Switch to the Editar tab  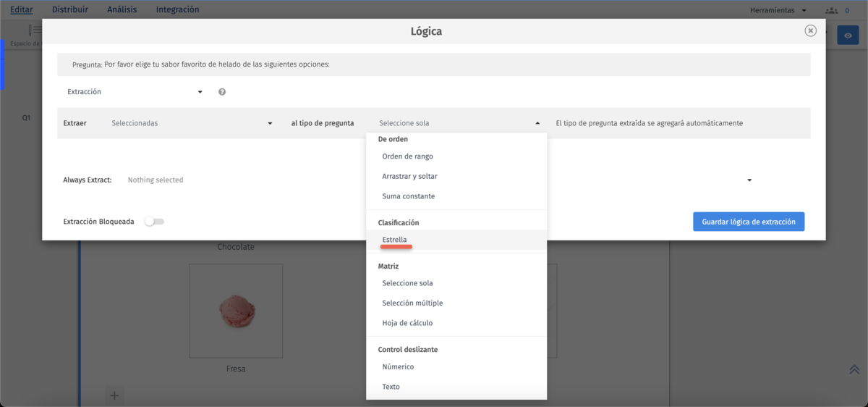coord(22,9)
